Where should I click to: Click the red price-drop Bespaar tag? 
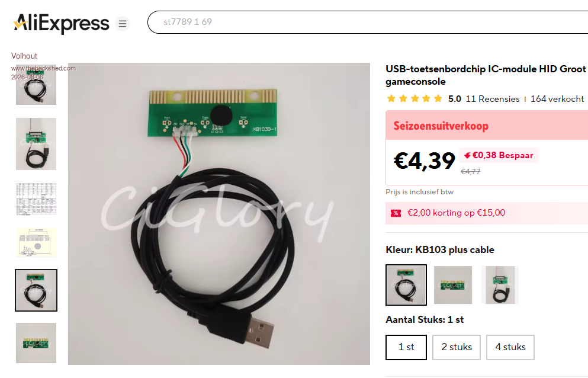coord(499,155)
